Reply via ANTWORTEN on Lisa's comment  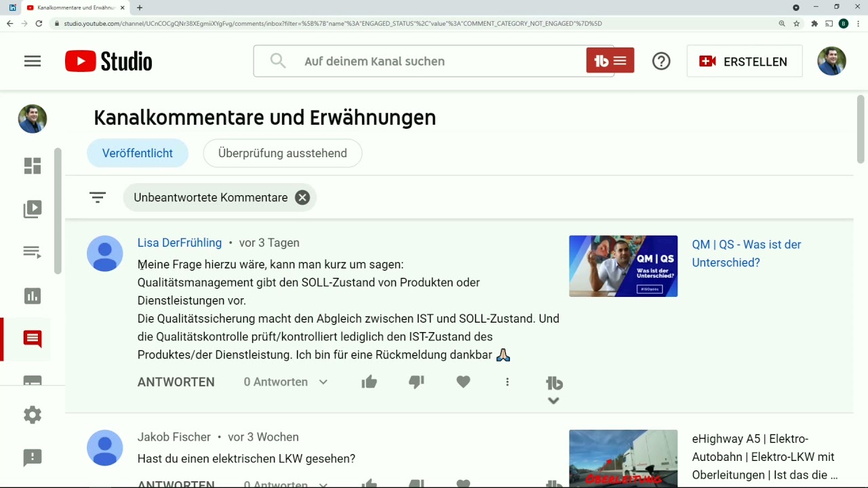coord(176,382)
